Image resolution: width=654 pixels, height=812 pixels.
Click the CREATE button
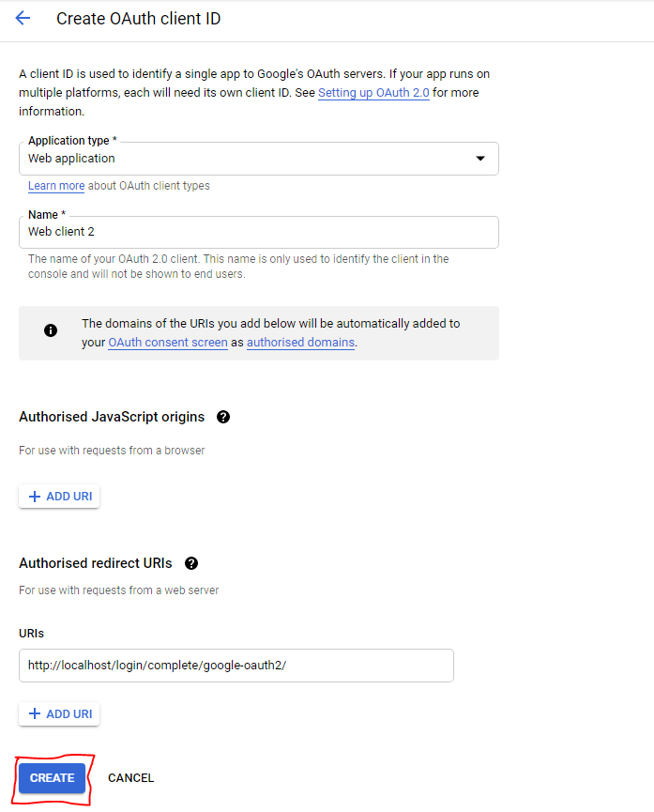(x=52, y=778)
